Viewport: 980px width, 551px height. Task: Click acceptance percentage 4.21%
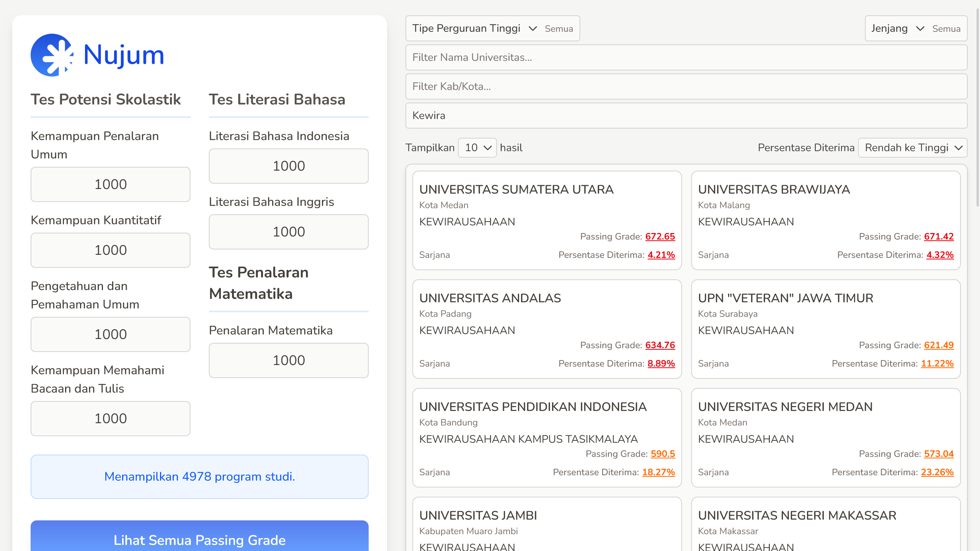click(661, 255)
